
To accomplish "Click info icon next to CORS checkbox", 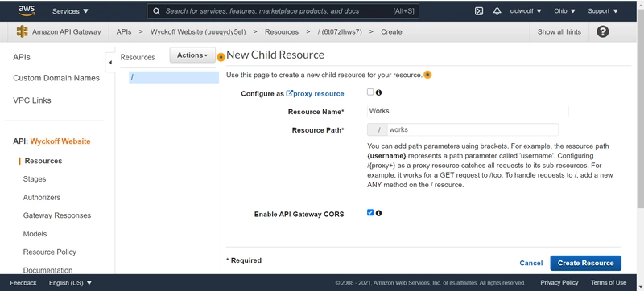I will coord(378,213).
